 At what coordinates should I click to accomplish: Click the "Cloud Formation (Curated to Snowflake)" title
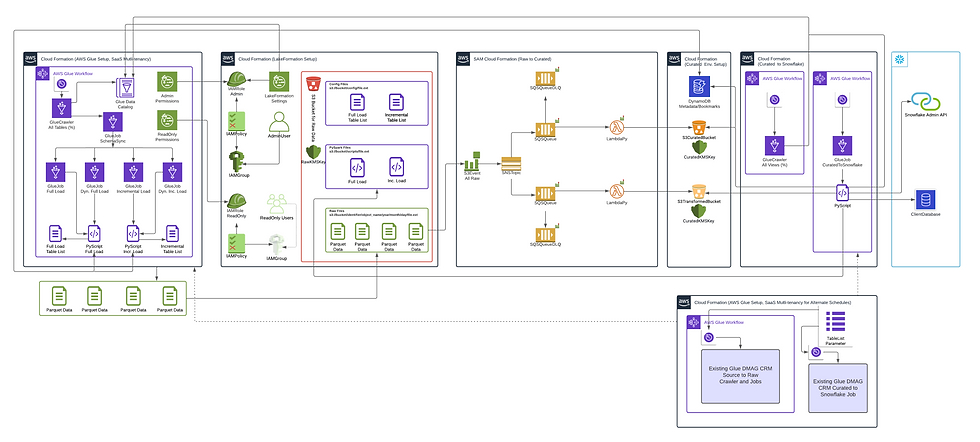click(x=781, y=60)
